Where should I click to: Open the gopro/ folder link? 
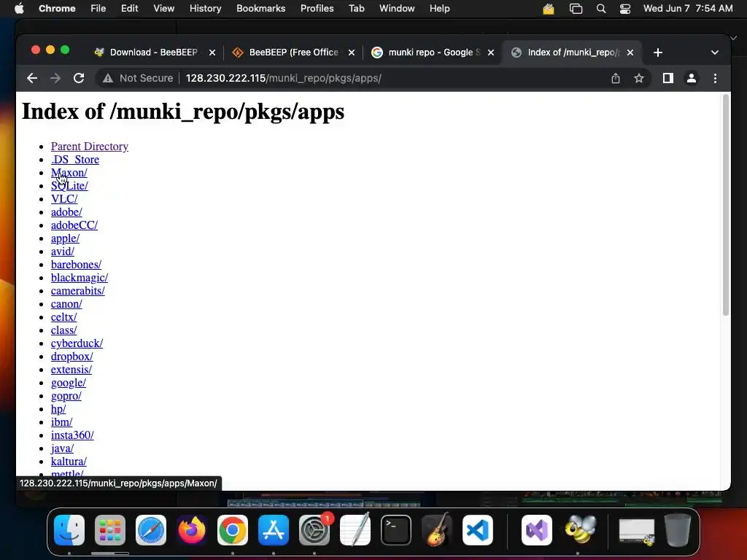[x=66, y=396]
